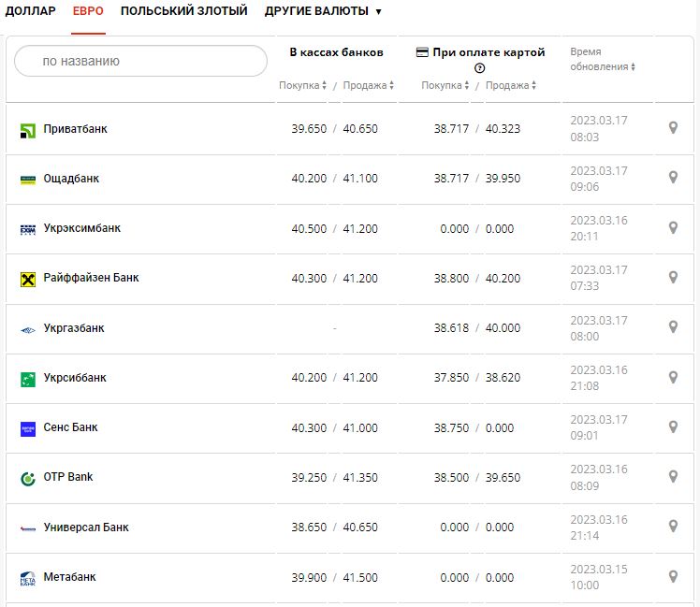
Task: Sort by cash desk Покупка column
Action: click(302, 85)
